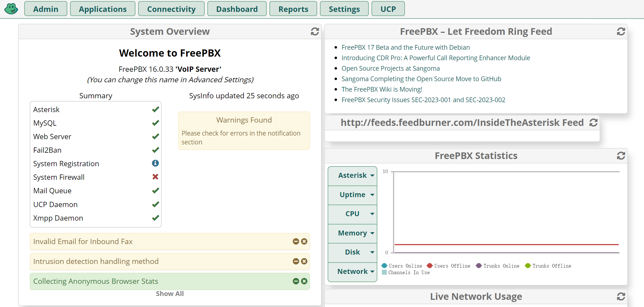644x307 pixels.
Task: Refresh the InsideTheAsterisk Feed panel
Action: (x=593, y=123)
